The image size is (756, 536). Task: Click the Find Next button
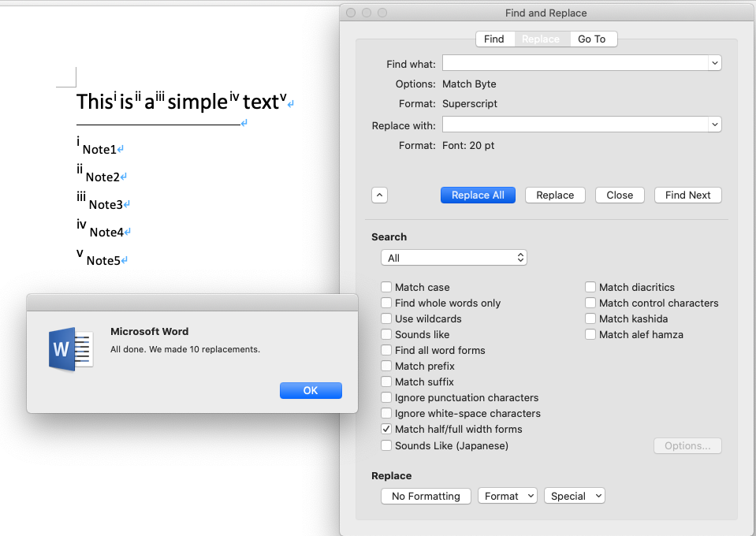(x=687, y=195)
